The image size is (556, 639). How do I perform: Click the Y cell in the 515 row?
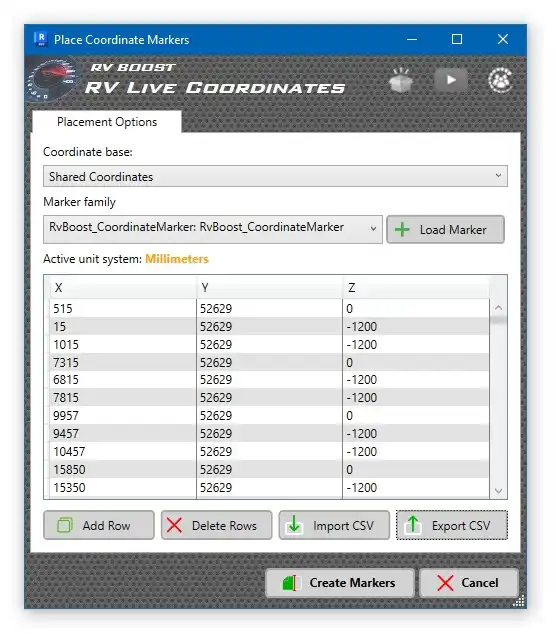pos(269,308)
